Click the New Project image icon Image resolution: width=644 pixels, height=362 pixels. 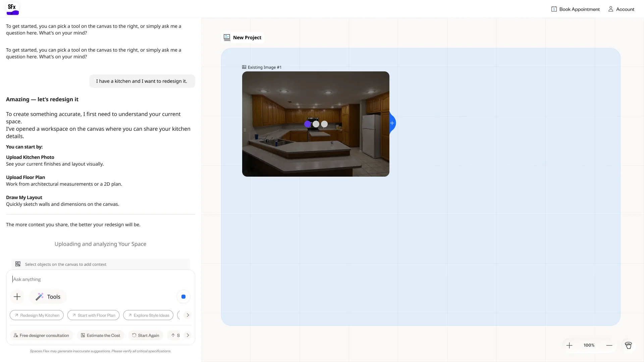click(x=227, y=38)
